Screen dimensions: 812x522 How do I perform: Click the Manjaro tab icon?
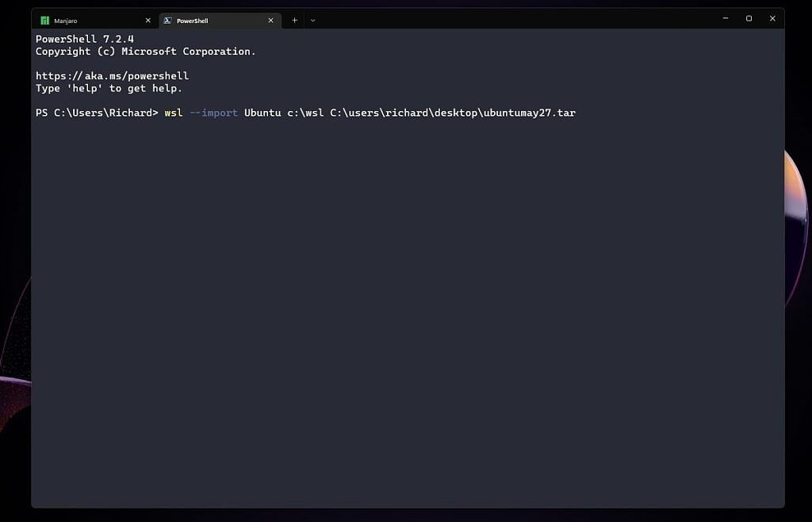(x=46, y=20)
